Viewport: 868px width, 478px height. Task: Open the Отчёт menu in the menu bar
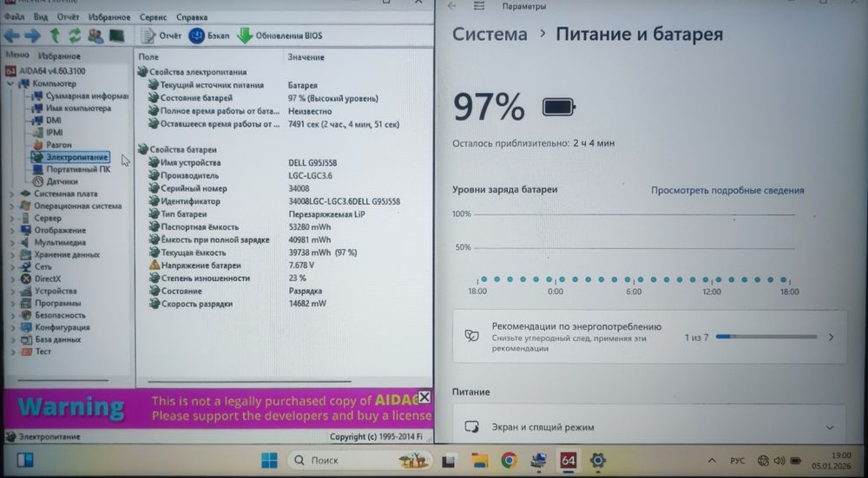click(68, 17)
